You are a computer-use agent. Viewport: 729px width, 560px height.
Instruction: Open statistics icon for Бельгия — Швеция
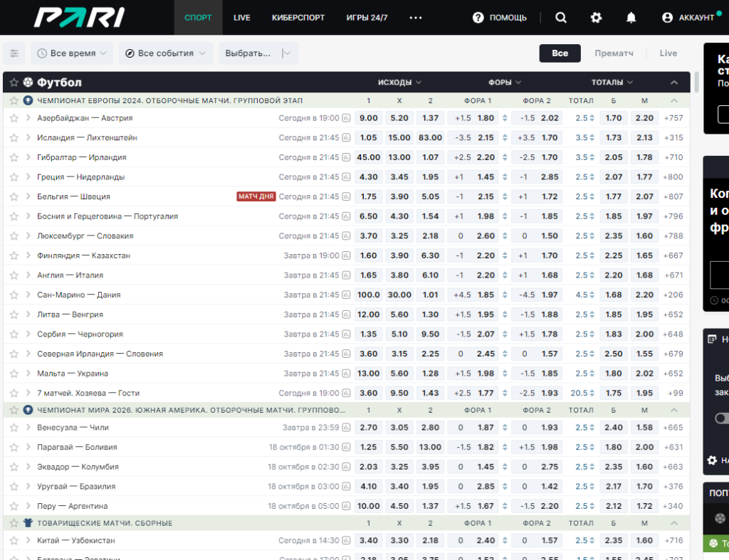click(347, 196)
